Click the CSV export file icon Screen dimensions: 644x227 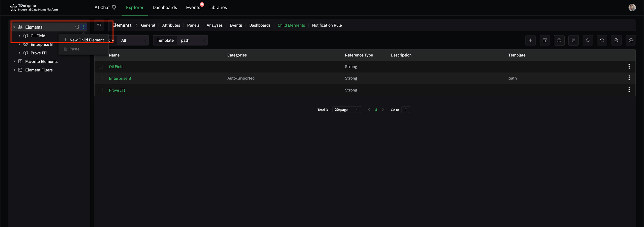coord(616,40)
